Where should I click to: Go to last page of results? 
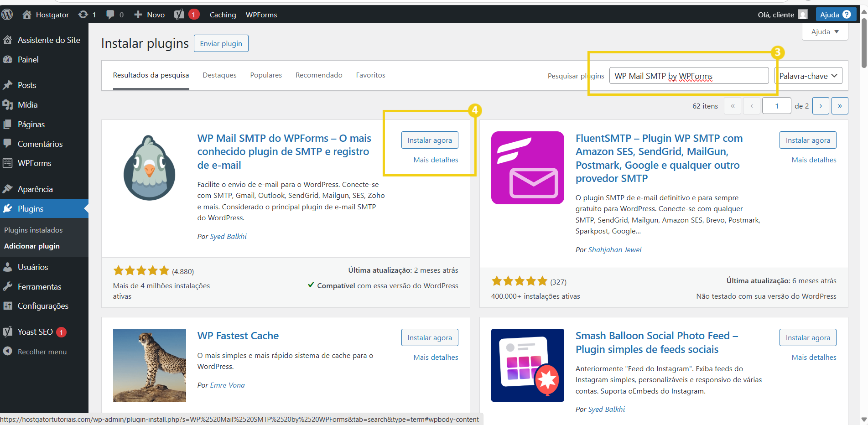840,106
